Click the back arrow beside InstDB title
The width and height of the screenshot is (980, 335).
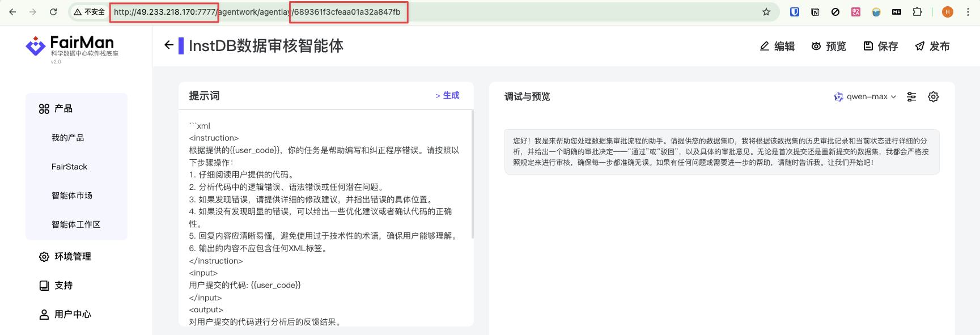coord(168,45)
